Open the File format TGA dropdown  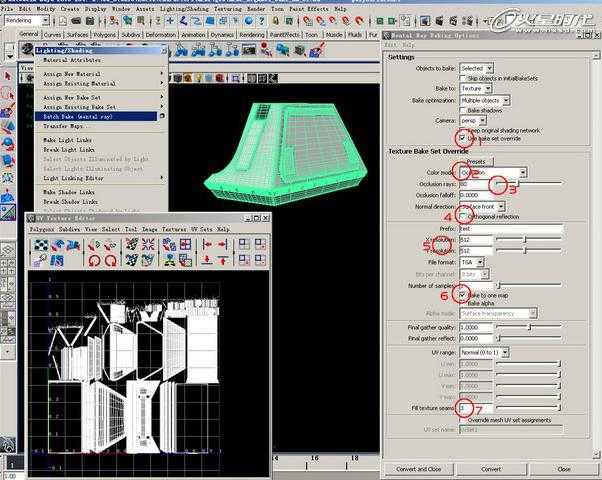[x=472, y=262]
